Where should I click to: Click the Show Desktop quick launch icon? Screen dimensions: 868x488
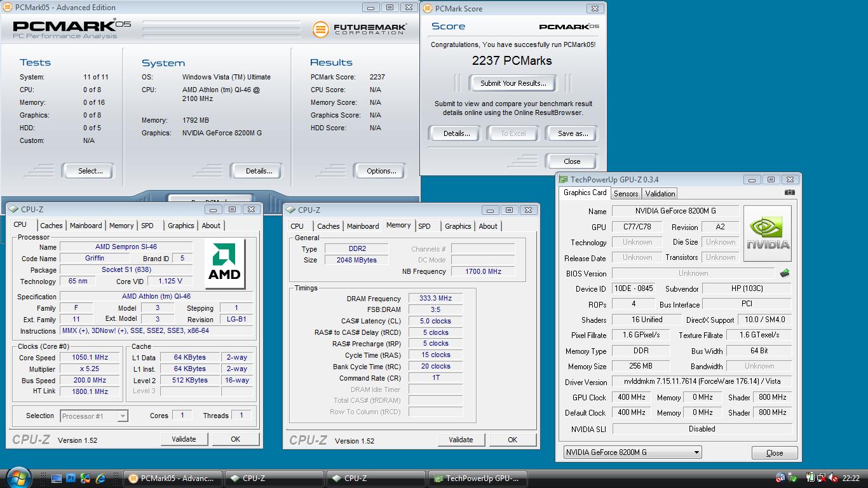[x=57, y=478]
